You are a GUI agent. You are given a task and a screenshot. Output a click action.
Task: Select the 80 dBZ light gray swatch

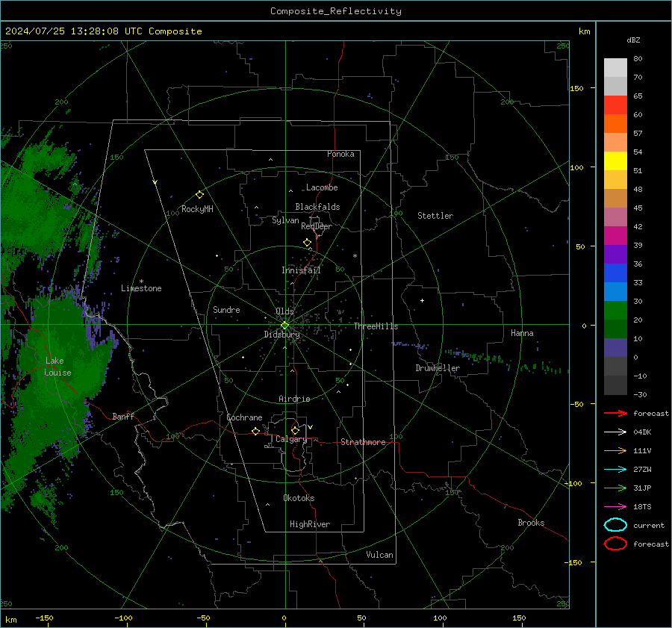(x=615, y=67)
